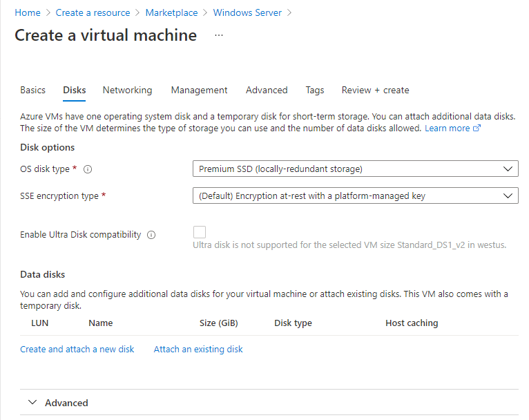The image size is (529, 420).
Task: Go to Review + create tab
Action: [x=375, y=90]
